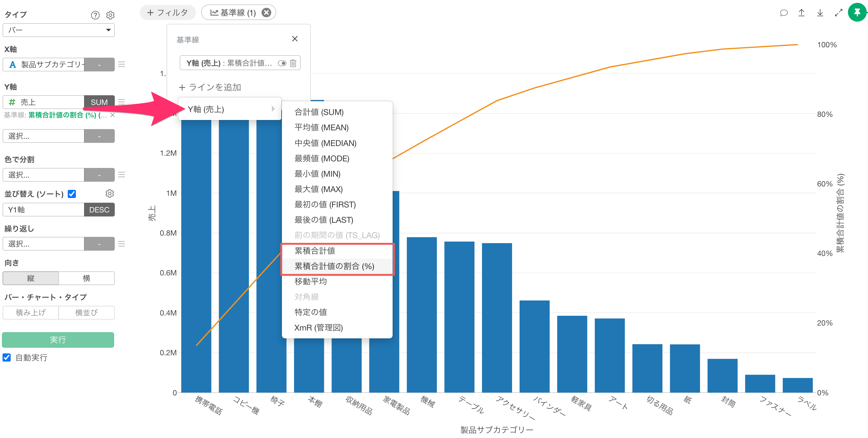The height and width of the screenshot is (438, 868).
Task: Disable the 自動実行 checkbox
Action: pyautogui.click(x=7, y=357)
